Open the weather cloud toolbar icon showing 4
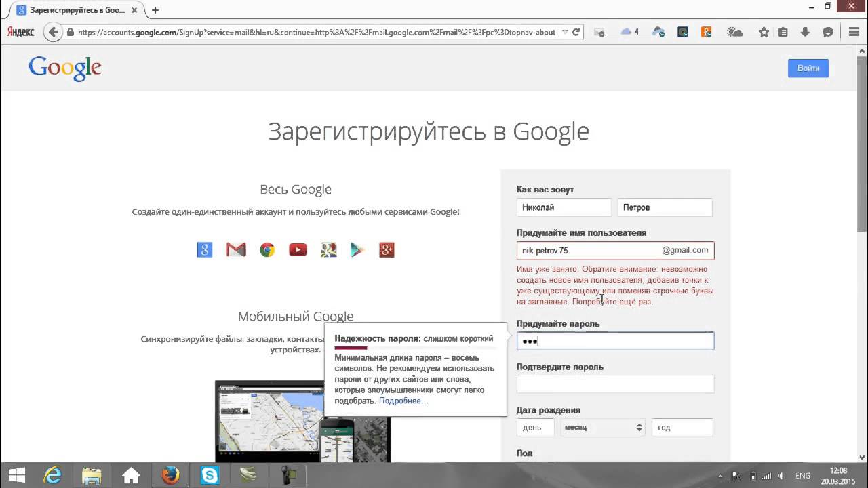 [x=629, y=32]
